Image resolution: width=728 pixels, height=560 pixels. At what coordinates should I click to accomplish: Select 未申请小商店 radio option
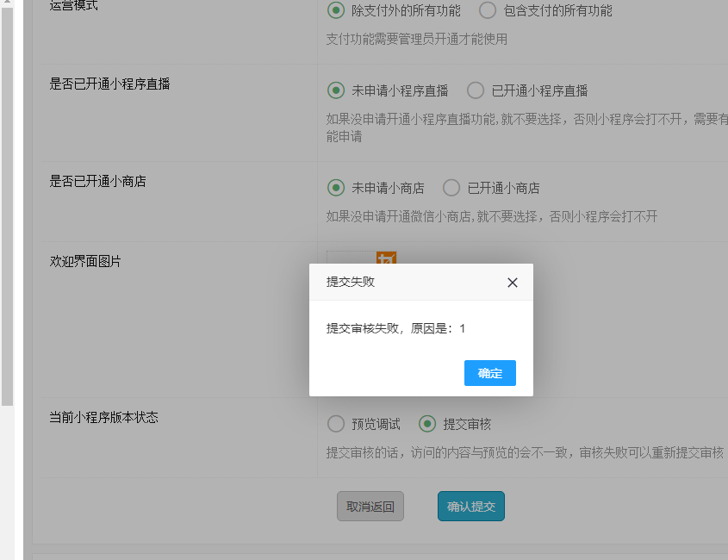tap(336, 188)
